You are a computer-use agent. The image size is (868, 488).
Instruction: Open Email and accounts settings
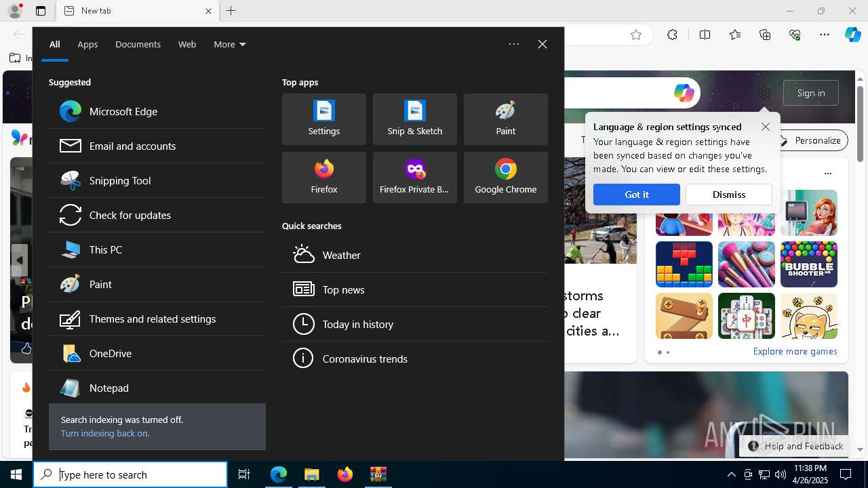157,146
